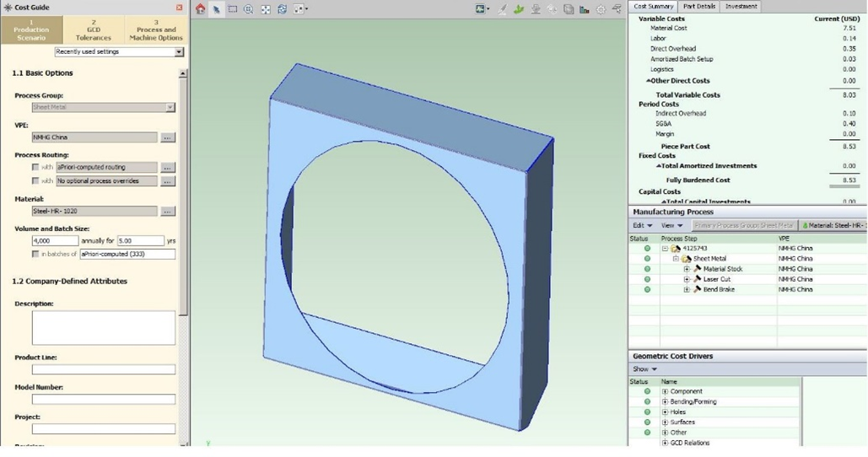Expand the Bending/Forming cost driver node
The image size is (868, 457).
click(x=665, y=401)
